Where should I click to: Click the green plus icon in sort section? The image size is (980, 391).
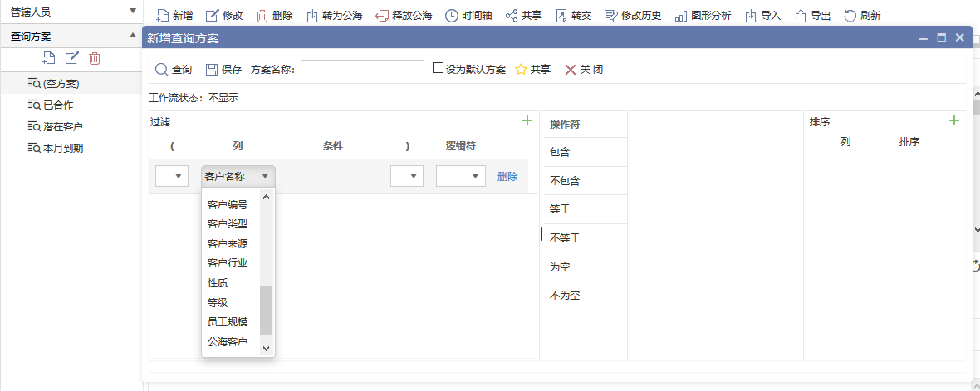tap(953, 121)
